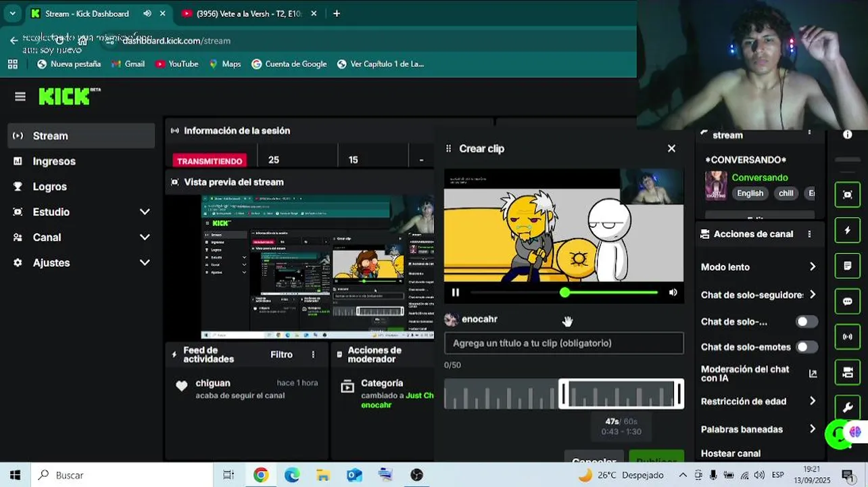Open Nueva pestaña bookmark
The width and height of the screenshot is (868, 487).
click(68, 64)
